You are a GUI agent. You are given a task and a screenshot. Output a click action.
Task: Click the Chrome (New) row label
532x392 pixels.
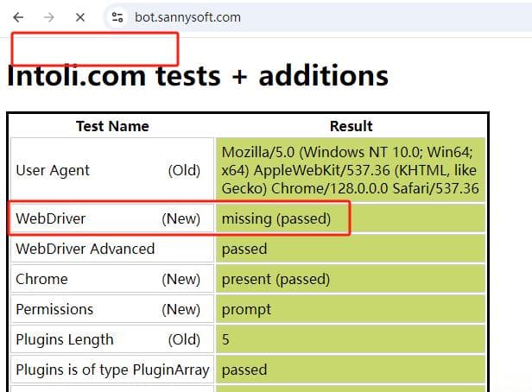click(112, 279)
